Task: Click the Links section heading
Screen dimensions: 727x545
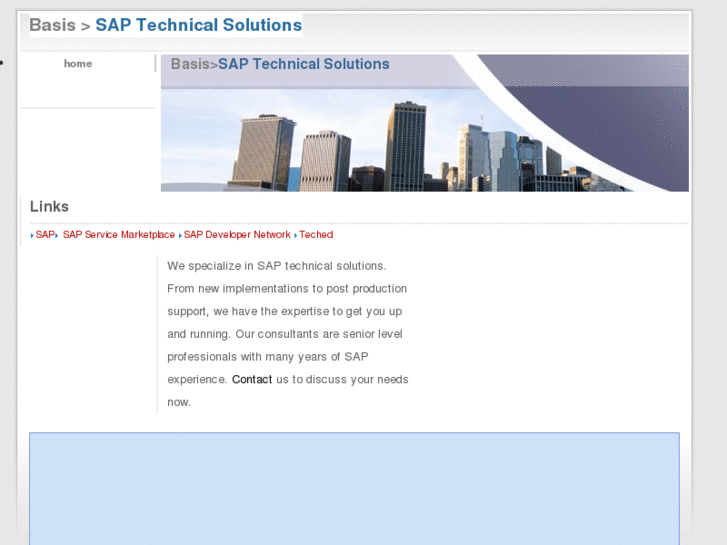Action: click(49, 206)
